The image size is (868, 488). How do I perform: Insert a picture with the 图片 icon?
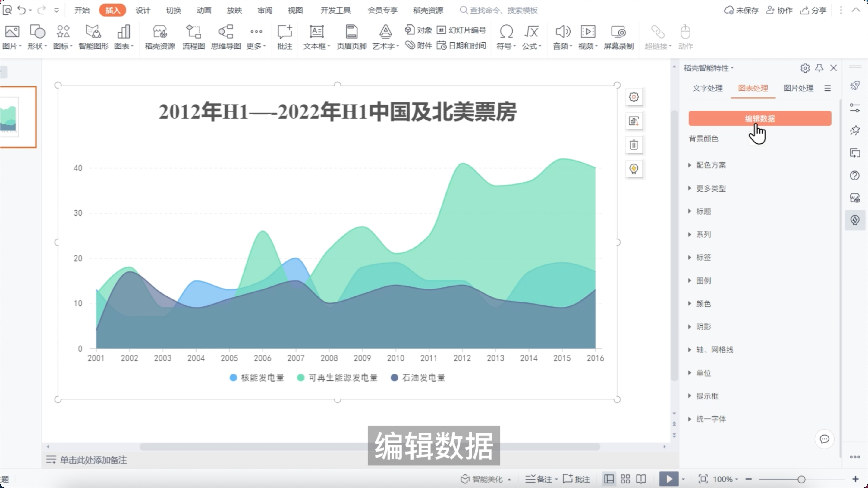[12, 37]
